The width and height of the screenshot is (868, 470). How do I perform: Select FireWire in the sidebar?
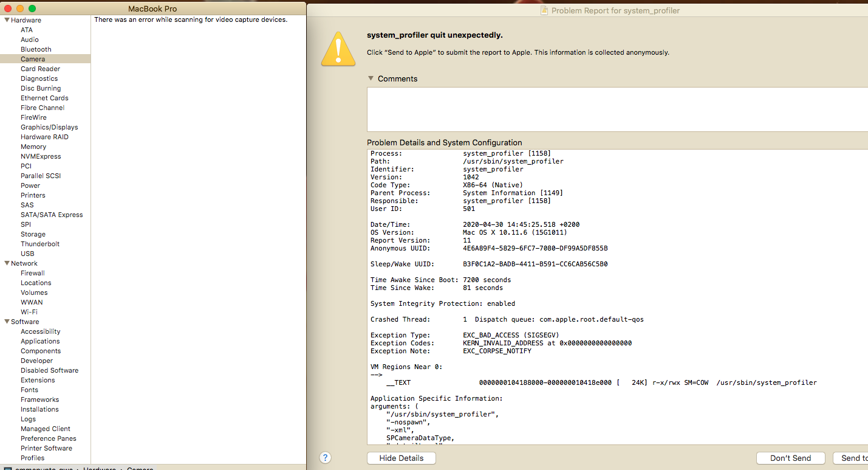[x=33, y=117]
